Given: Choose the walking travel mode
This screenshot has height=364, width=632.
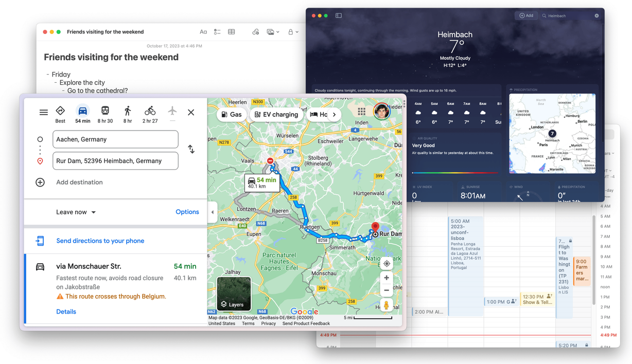Looking at the screenshot, I should click(x=128, y=112).
